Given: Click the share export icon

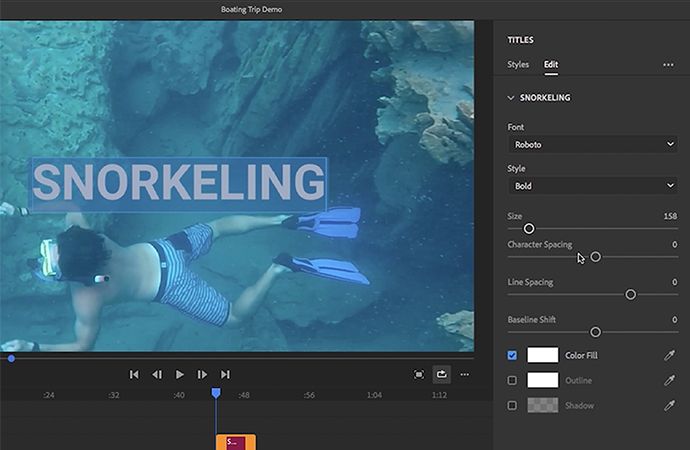Looking at the screenshot, I should pos(442,374).
